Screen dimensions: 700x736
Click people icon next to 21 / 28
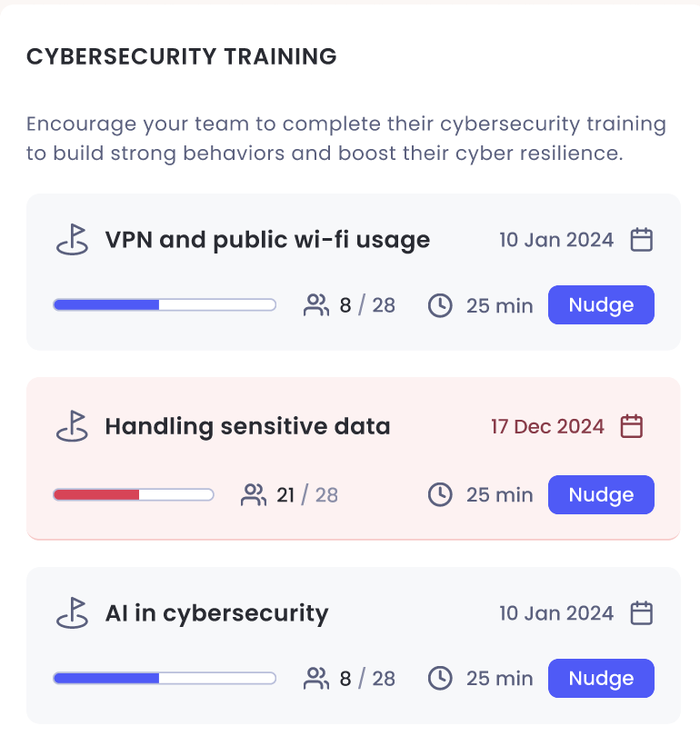tap(254, 494)
